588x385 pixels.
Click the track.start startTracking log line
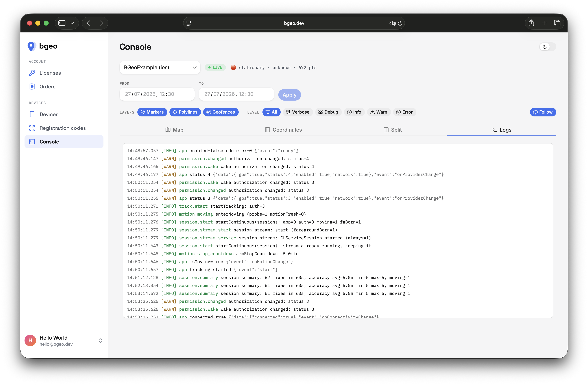point(196,206)
